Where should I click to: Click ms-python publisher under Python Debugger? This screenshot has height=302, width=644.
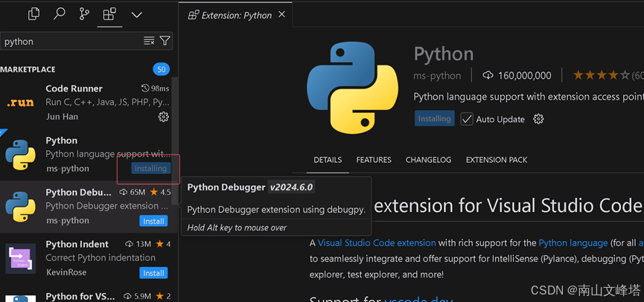pos(67,220)
